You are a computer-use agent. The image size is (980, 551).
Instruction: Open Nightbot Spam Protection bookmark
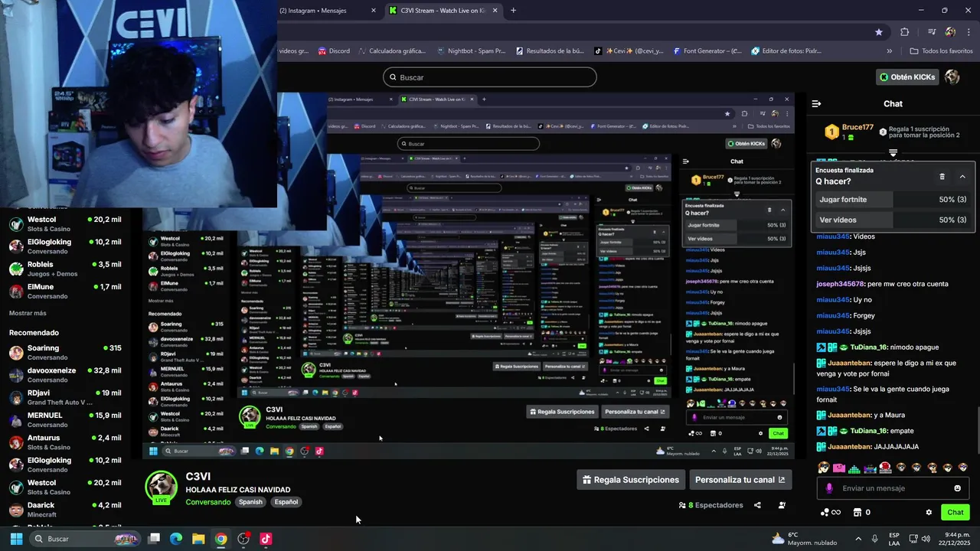(471, 51)
